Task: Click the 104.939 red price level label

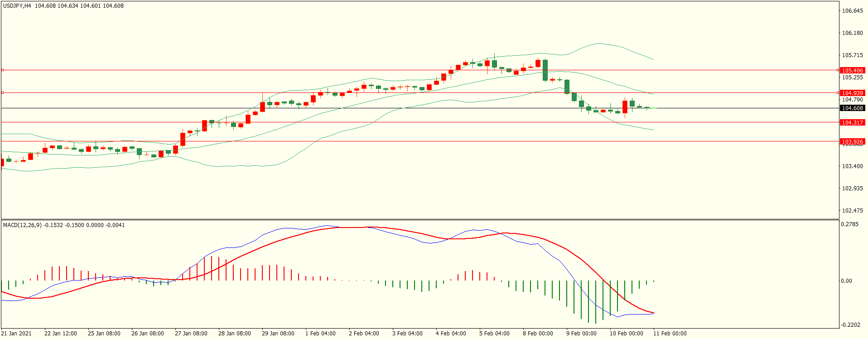Action: (852, 93)
